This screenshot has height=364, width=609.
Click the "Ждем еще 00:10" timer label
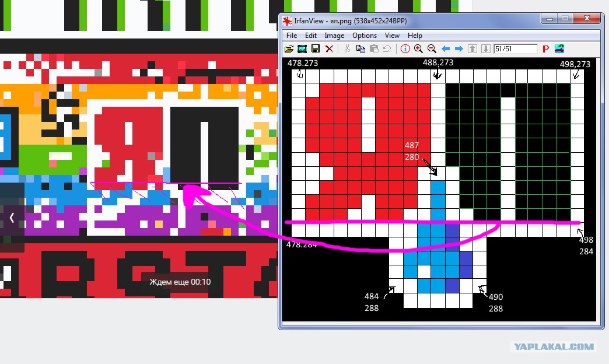180,282
